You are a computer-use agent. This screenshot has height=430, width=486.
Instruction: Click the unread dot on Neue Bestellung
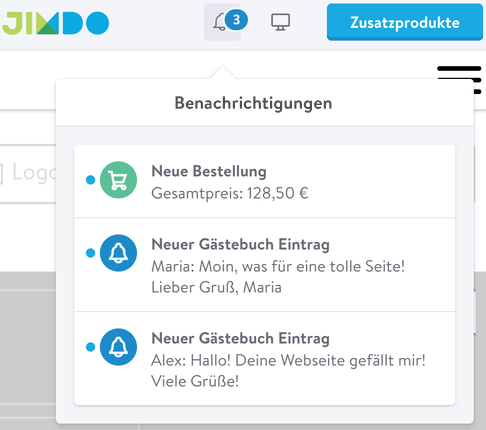pos(91,180)
